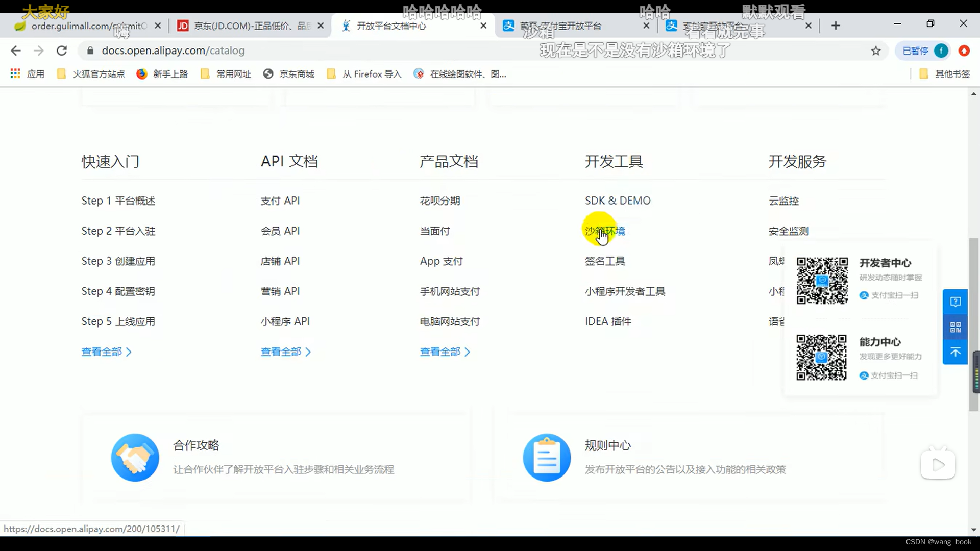Open the 其他书签 folder
The height and width of the screenshot is (551, 980).
tap(944, 74)
